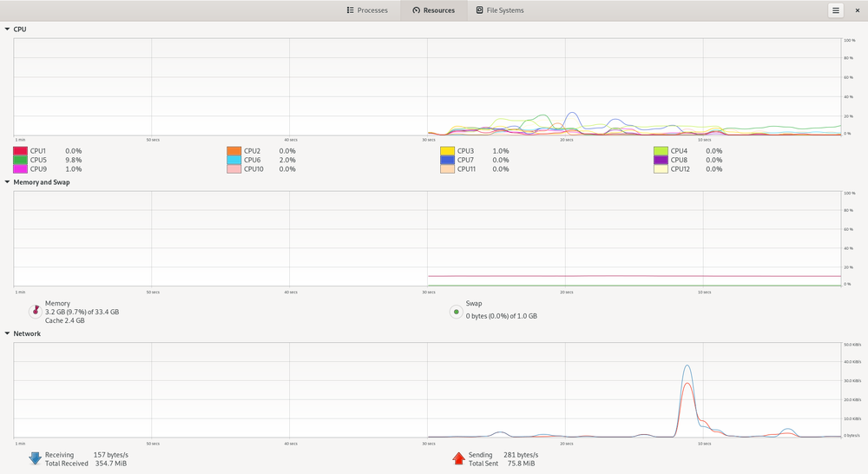Collapse the Network section
868x474 pixels.
8,333
